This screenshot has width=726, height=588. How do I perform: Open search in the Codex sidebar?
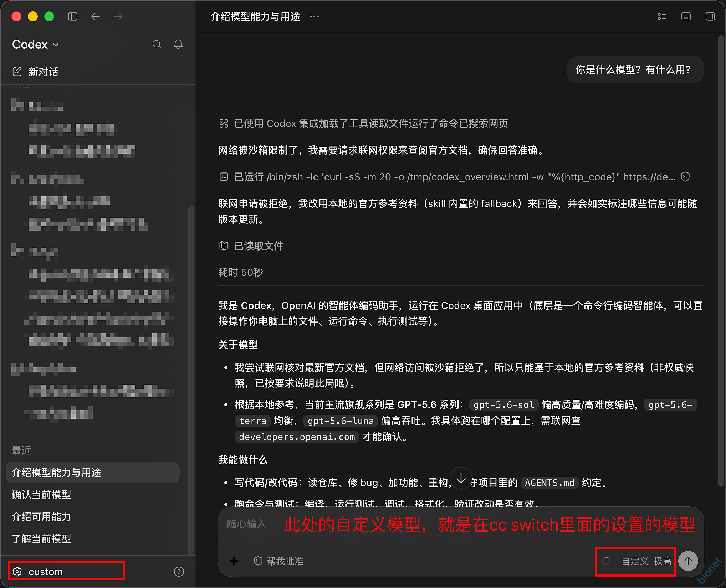(157, 44)
